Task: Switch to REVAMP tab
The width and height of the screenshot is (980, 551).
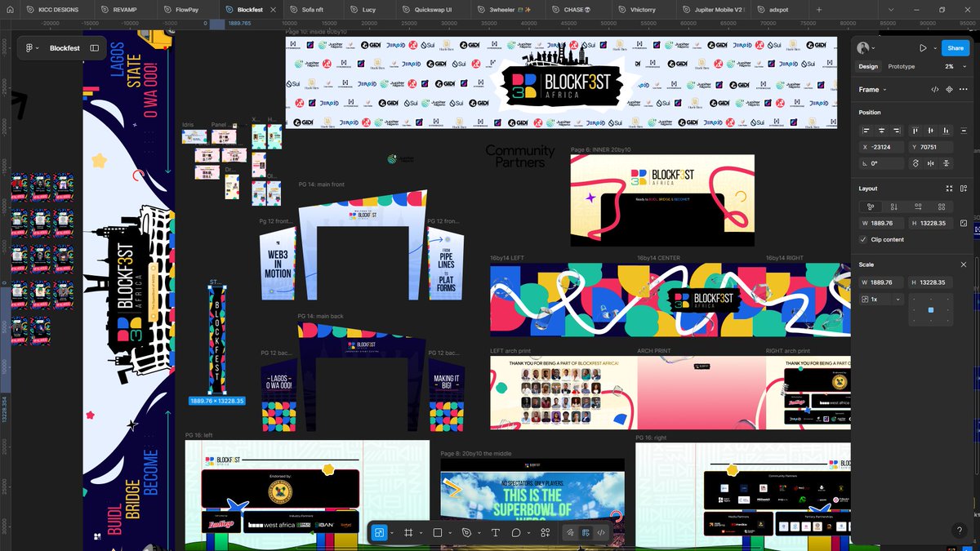Action: click(x=125, y=10)
